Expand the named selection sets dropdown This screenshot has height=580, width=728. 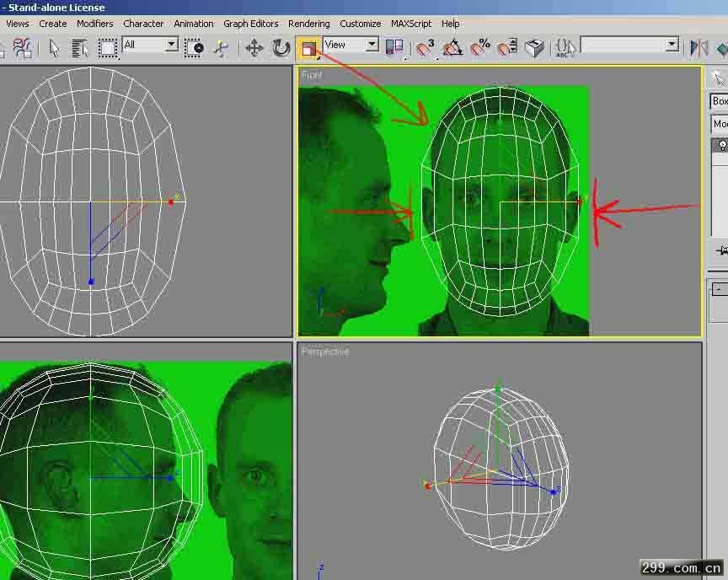point(672,45)
